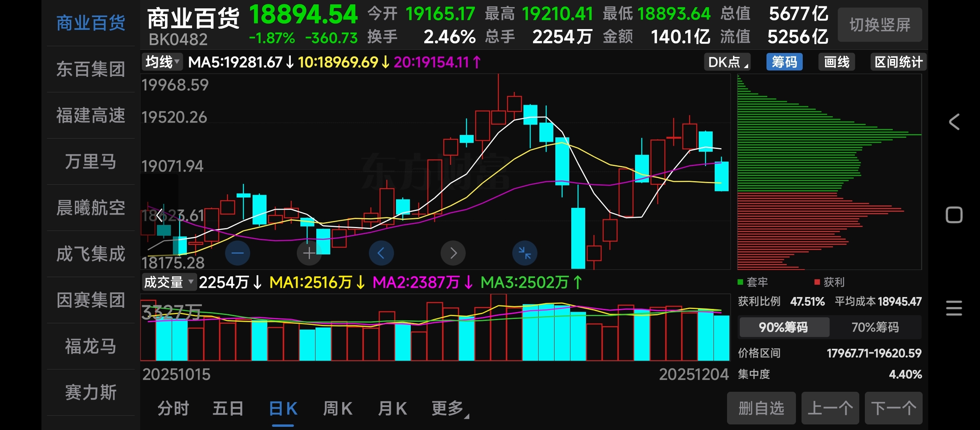This screenshot has width=980, height=430.
Task: Expand the DK点 options
Action: coord(727,62)
